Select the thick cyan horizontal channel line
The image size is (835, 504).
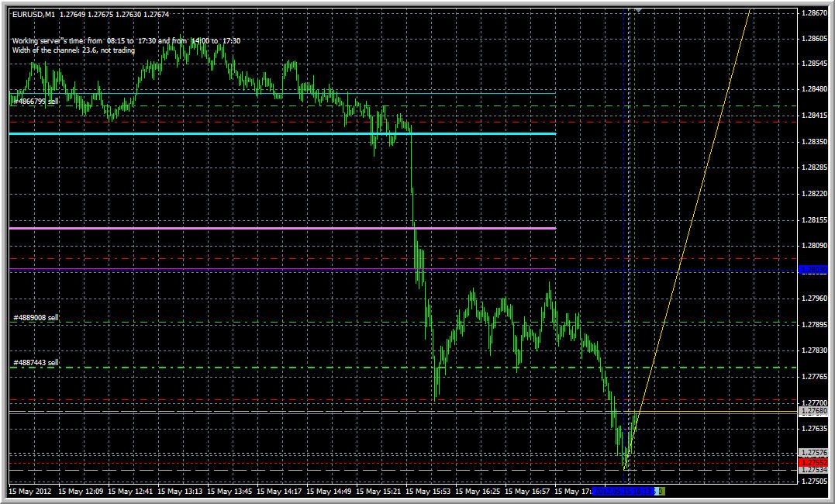pyautogui.click(x=282, y=133)
